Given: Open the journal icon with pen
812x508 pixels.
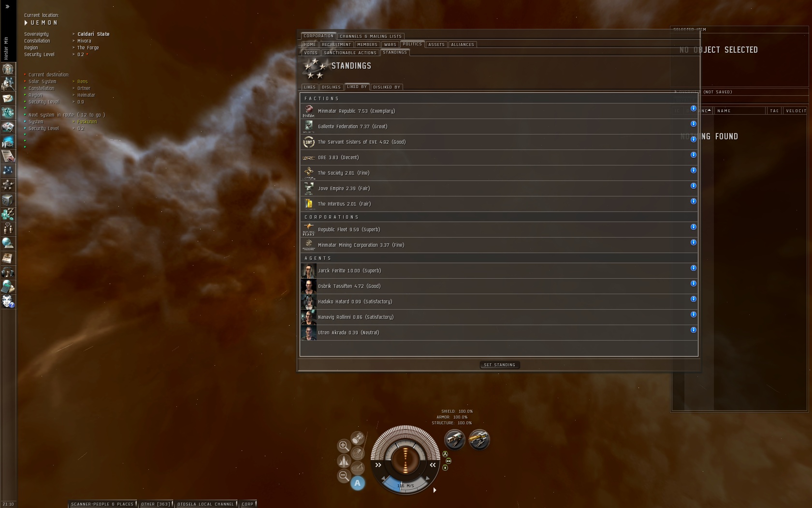Looking at the screenshot, I should point(8,156).
